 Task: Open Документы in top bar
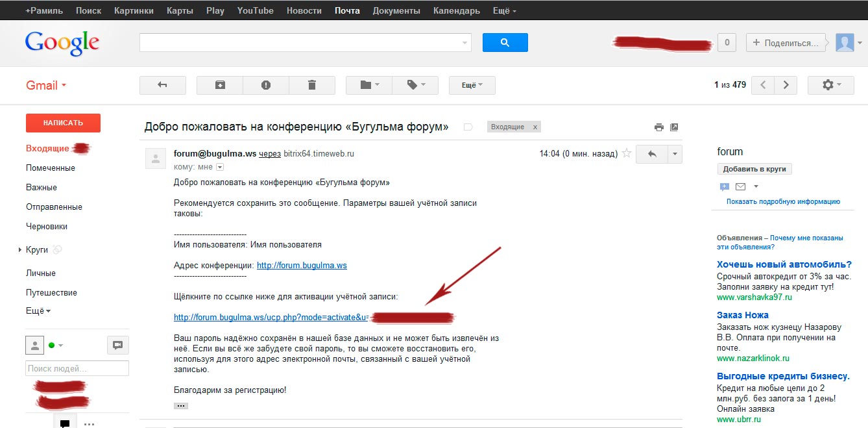pos(396,11)
